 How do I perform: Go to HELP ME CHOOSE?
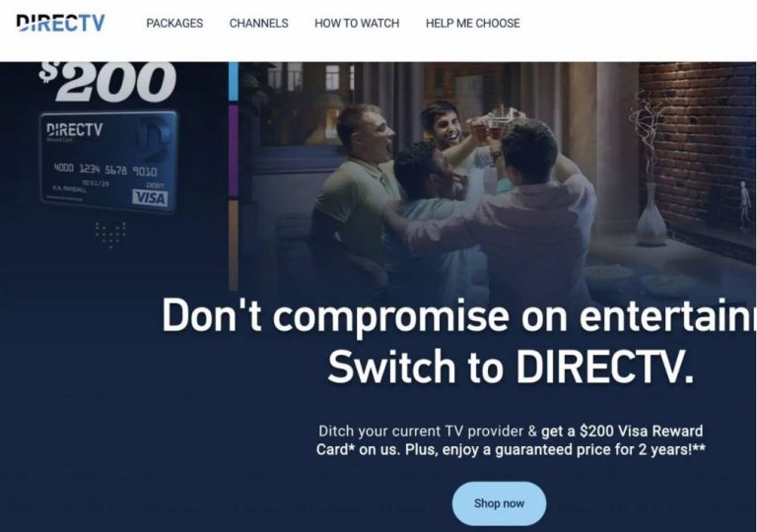[x=473, y=24]
